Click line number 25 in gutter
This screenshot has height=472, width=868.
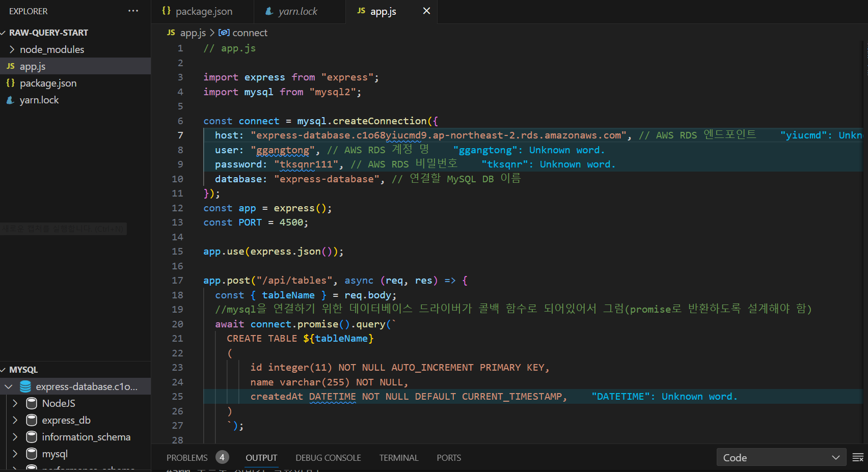177,397
